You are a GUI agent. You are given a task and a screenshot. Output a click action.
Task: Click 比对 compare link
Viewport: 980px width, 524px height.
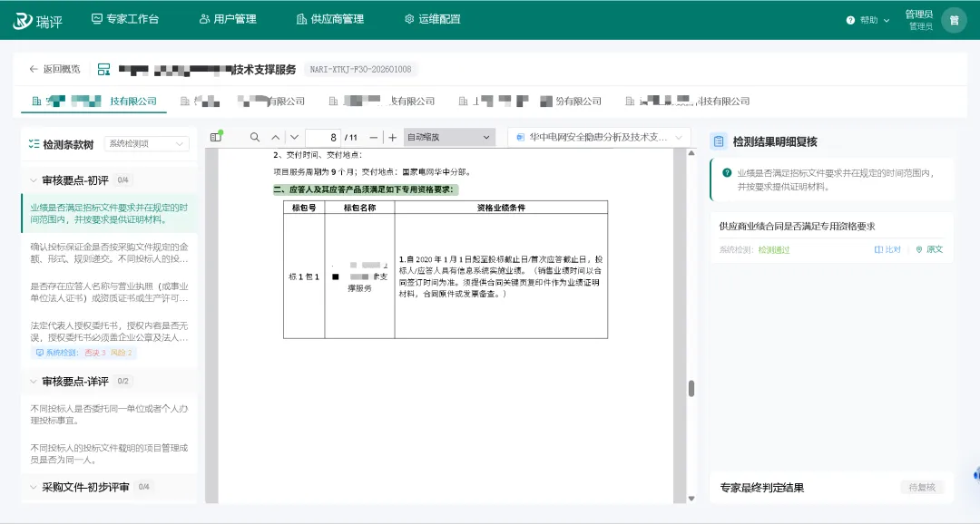pyautogui.click(x=887, y=250)
